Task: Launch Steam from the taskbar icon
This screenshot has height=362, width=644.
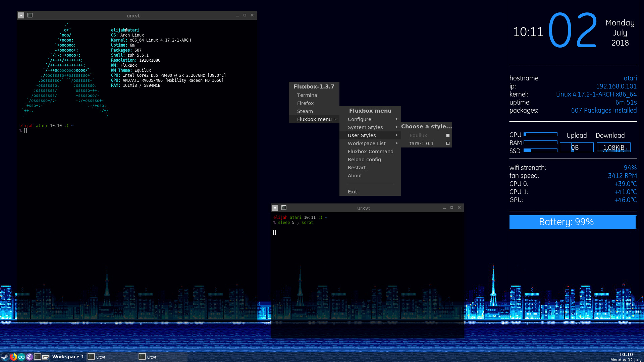Action: [5, 357]
